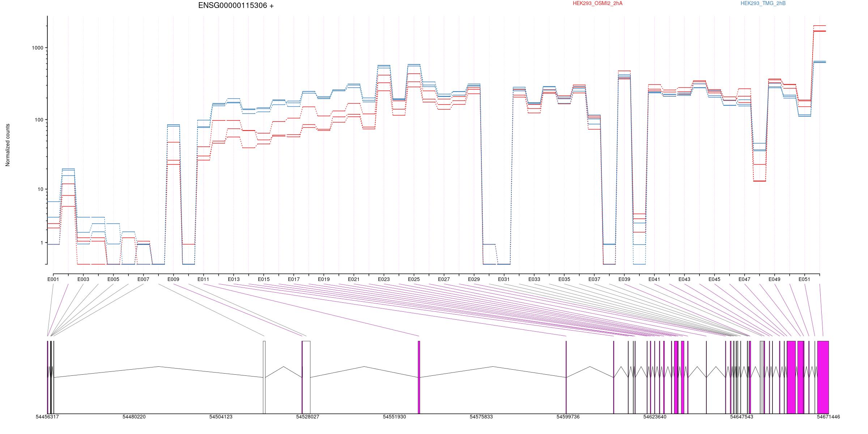Select the HEK293_OSMI2_2hA legend label
868x434 pixels.
point(597,3)
